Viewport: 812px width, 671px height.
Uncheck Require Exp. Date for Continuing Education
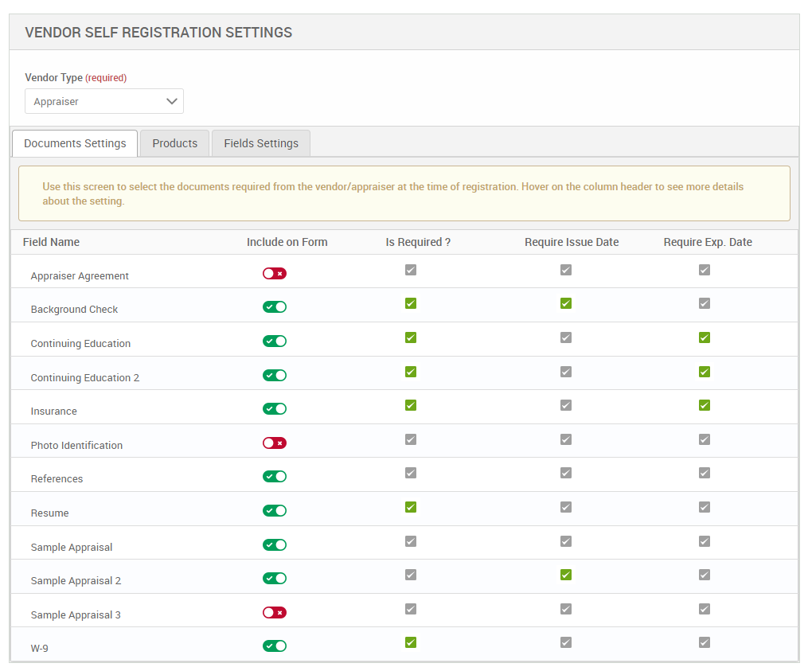[705, 337]
